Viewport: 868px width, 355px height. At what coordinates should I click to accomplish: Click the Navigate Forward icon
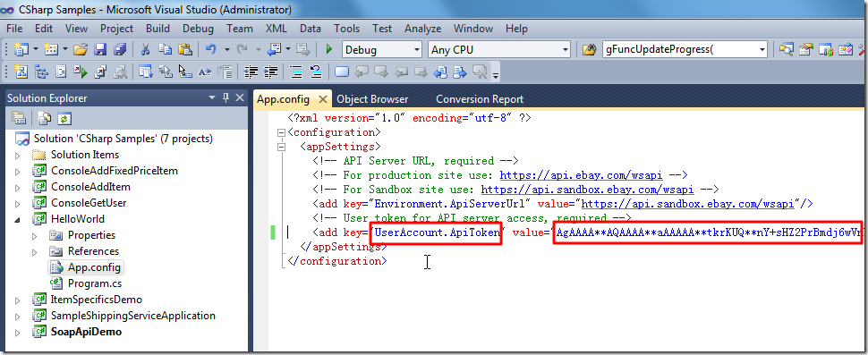302,49
